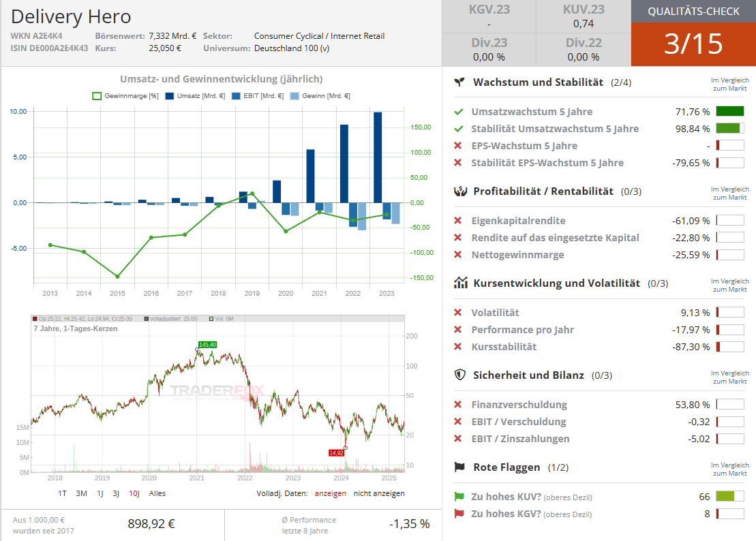
Task: Click the Qualitäts-Check 3/15 score box
Action: (x=693, y=44)
